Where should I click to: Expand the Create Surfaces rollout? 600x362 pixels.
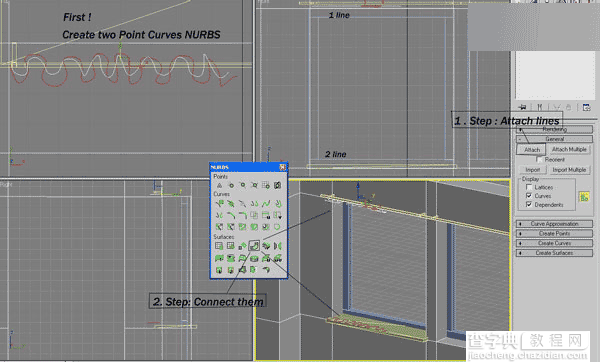[554, 253]
